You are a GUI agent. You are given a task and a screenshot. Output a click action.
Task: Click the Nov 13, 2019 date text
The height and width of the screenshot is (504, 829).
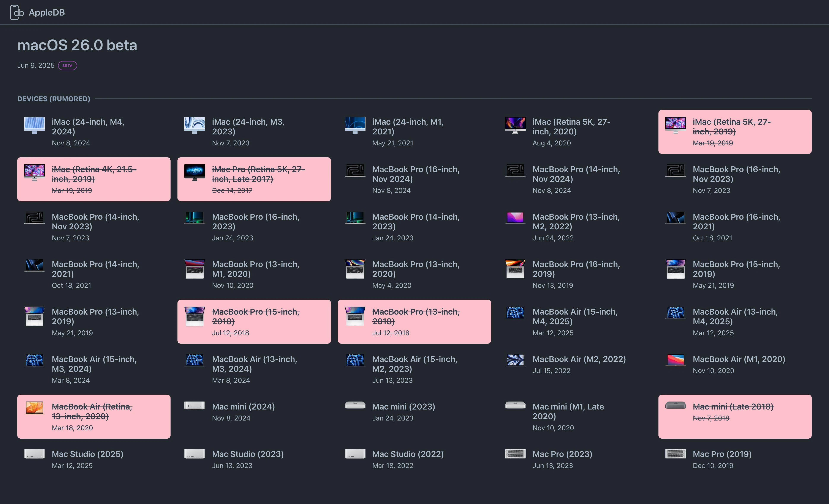[x=553, y=285]
